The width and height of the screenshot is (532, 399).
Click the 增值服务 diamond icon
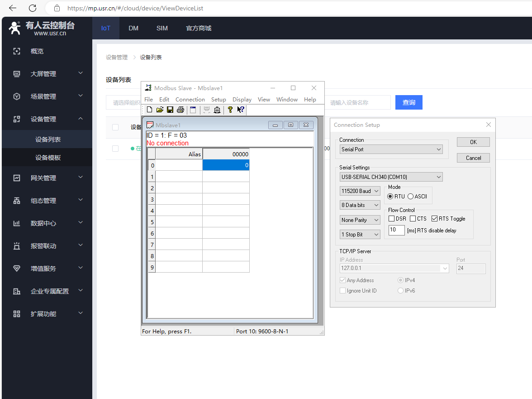(17, 269)
